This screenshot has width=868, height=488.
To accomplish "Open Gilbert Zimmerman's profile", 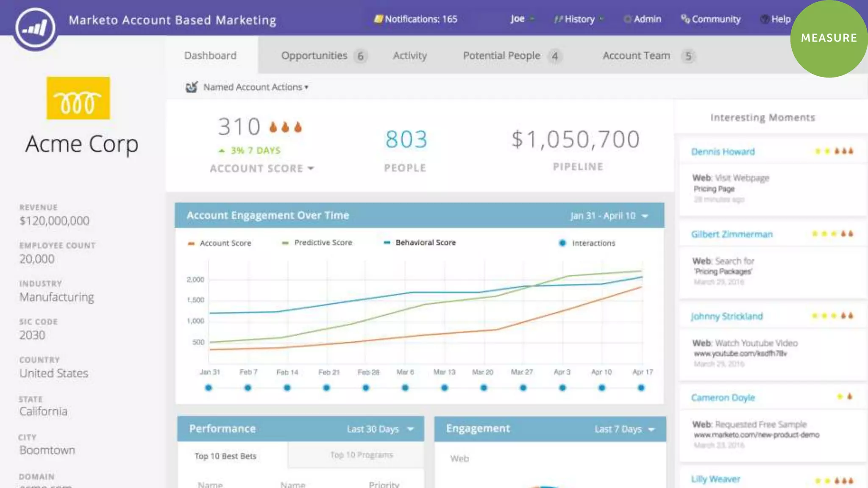I will [x=732, y=234].
